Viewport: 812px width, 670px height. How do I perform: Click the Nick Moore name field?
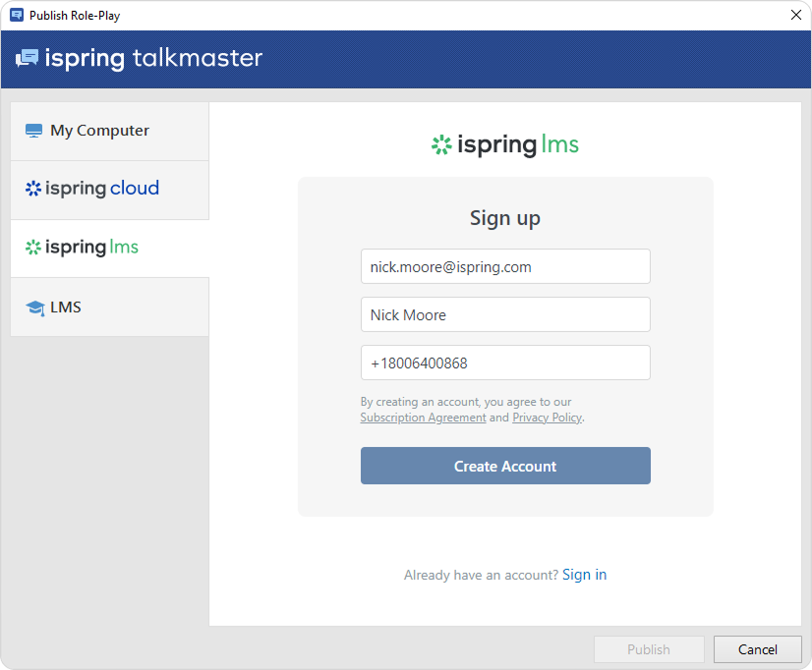click(x=504, y=314)
